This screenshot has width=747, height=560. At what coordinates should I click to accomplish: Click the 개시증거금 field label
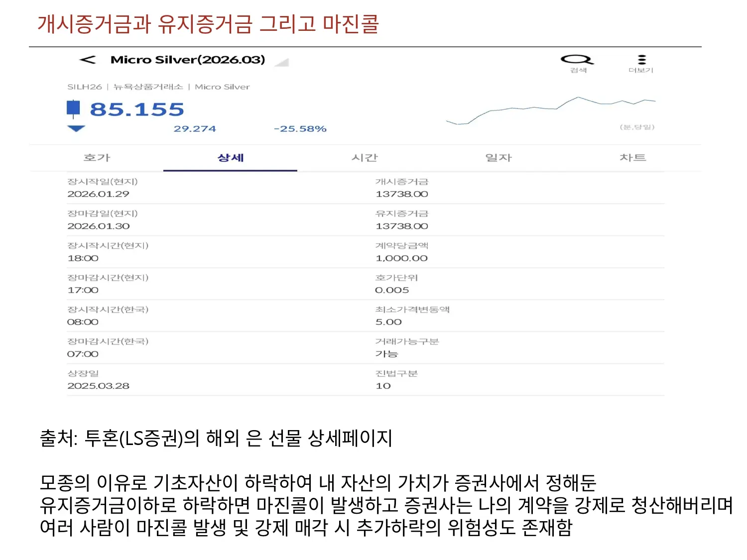[402, 182]
